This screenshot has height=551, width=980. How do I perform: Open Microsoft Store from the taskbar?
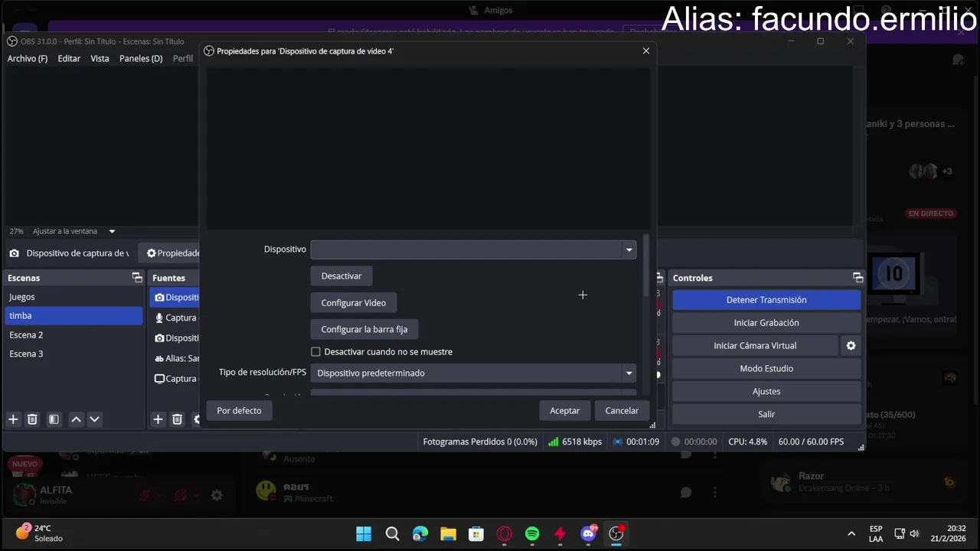point(476,533)
